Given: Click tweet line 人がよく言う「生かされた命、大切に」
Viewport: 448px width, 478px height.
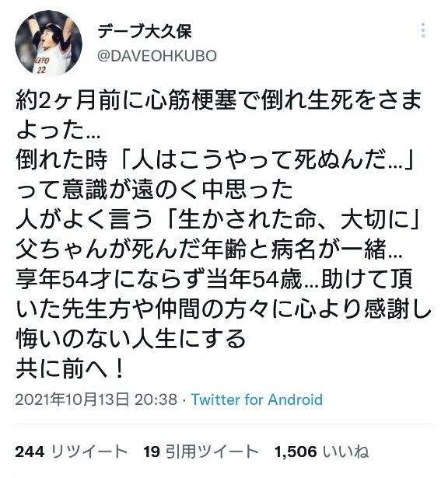Looking at the screenshot, I should 219,219.
